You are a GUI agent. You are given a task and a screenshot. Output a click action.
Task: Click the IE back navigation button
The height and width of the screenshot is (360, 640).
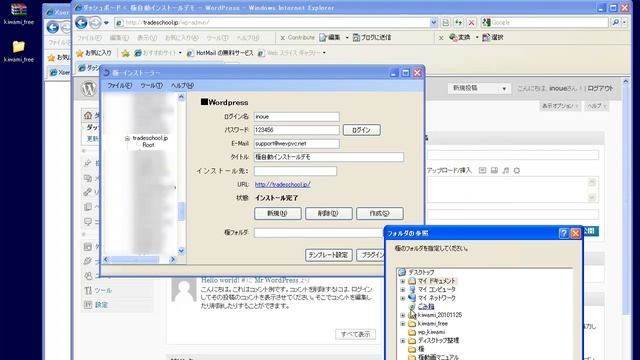click(x=81, y=23)
